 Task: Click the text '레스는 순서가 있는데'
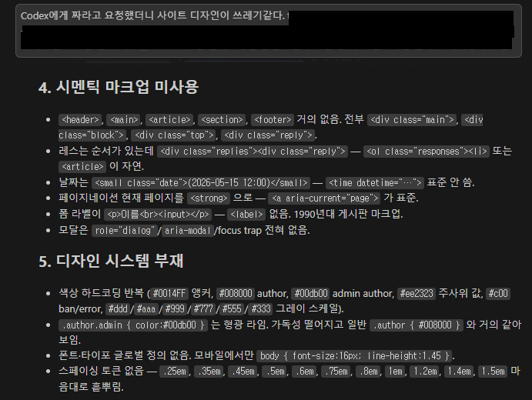(106, 151)
